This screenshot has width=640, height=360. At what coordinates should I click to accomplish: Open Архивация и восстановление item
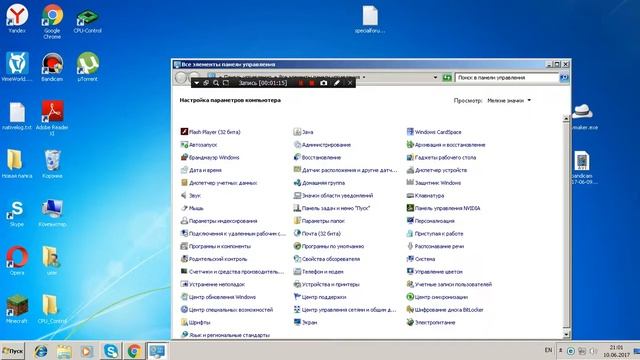pos(446,144)
